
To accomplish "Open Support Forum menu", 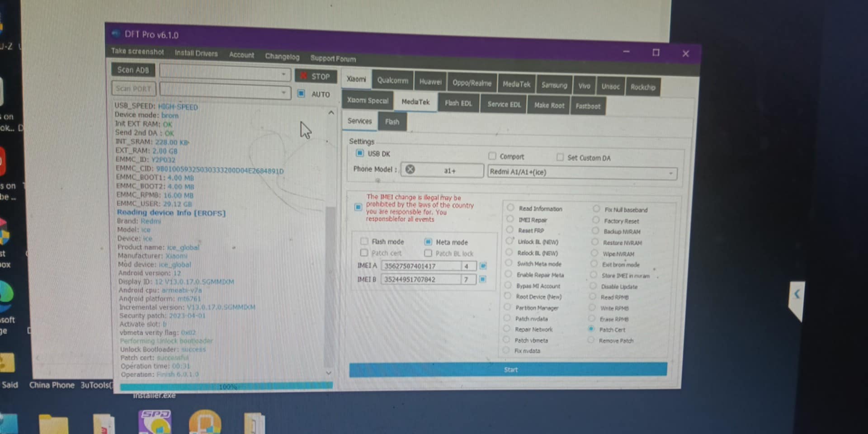I will point(333,58).
